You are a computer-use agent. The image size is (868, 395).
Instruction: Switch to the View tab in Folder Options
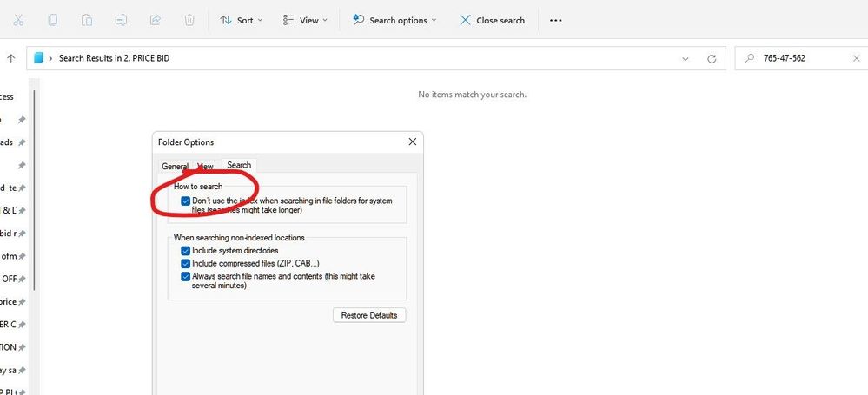205,166
